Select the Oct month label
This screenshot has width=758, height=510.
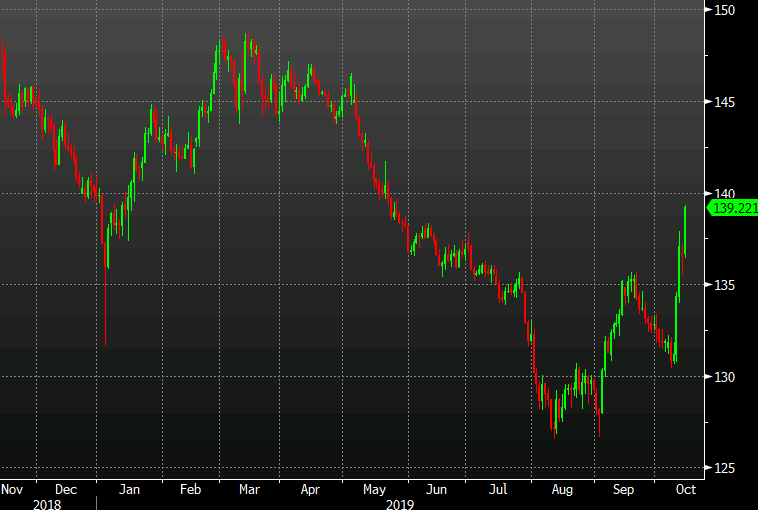[x=685, y=489]
